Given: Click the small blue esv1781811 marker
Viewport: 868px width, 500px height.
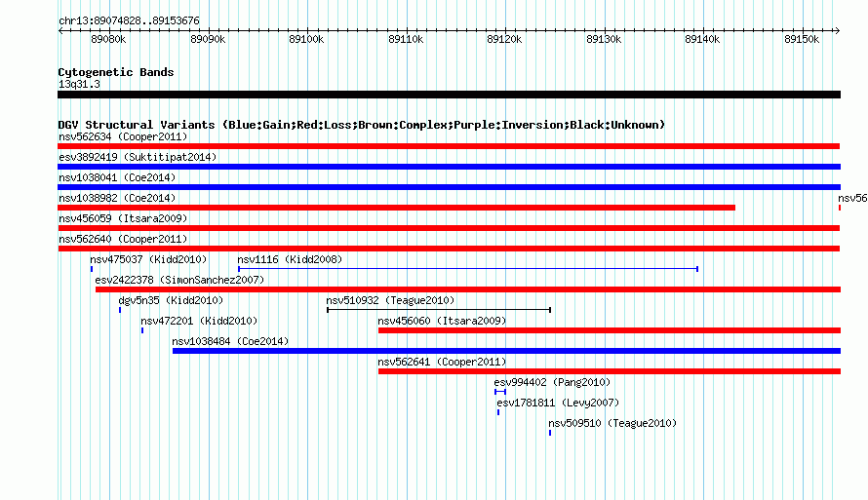Looking at the screenshot, I should point(498,412).
